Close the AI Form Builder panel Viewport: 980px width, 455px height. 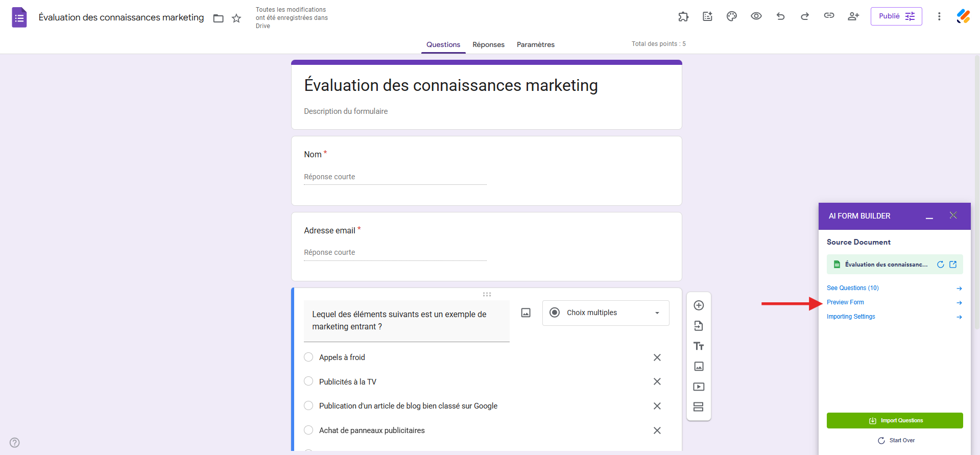coord(953,215)
